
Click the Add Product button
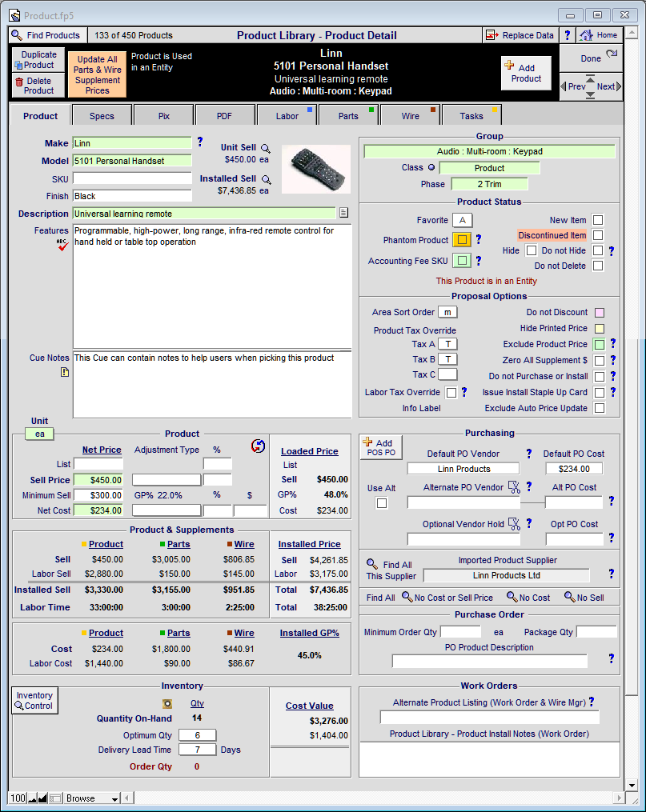(x=526, y=73)
